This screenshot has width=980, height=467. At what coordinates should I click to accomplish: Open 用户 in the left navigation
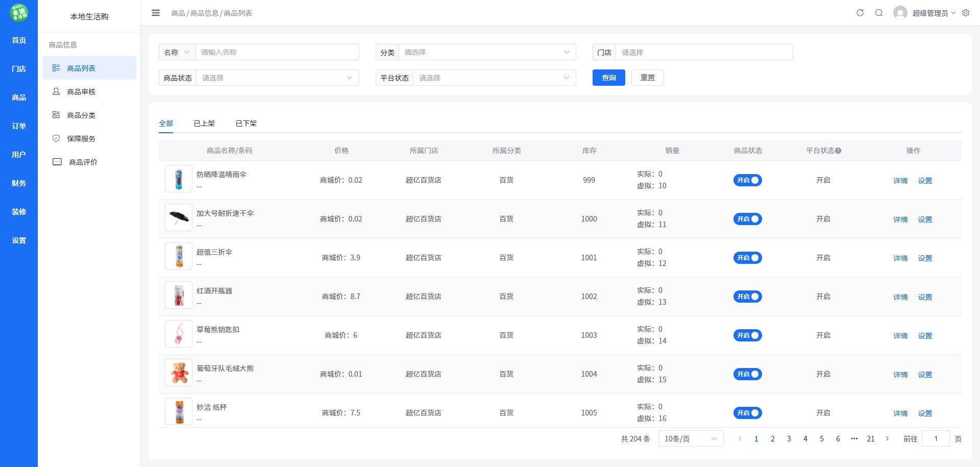[x=19, y=155]
